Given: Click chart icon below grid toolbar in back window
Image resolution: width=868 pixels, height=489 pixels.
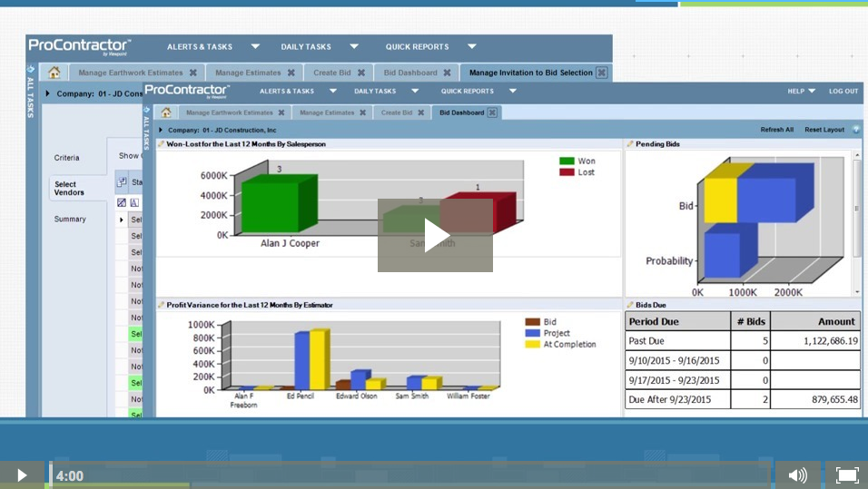Looking at the screenshot, I should [122, 202].
